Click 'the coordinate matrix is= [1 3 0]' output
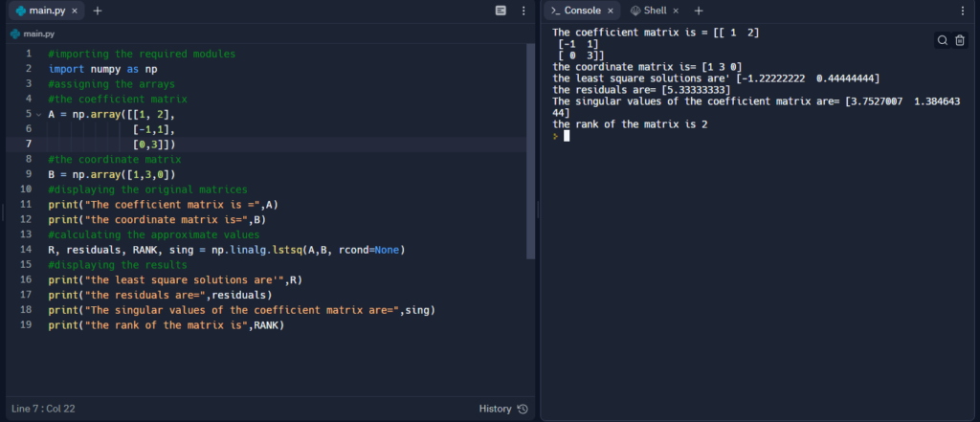 click(647, 67)
